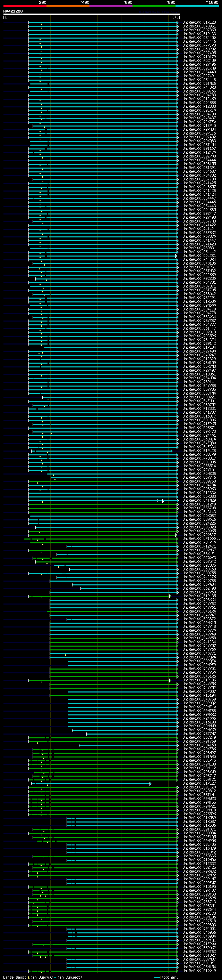Click hit label UniRef100_C6TLM4
222x980 pixels.
click(x=199, y=145)
